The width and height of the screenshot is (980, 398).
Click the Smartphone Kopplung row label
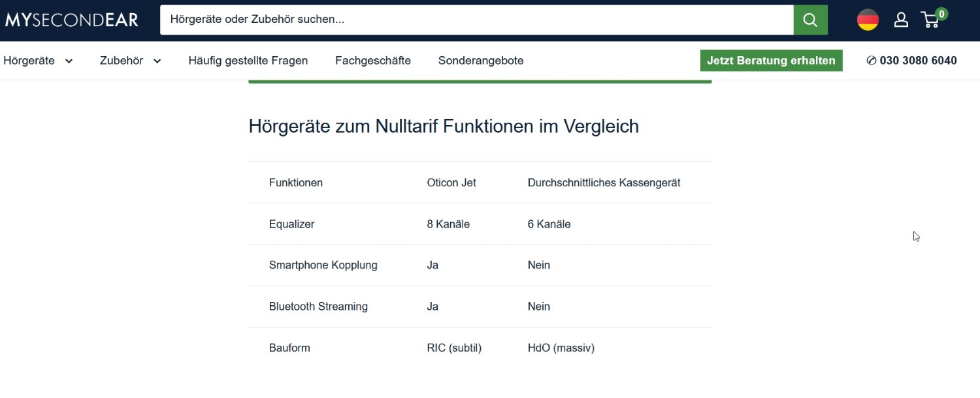click(x=323, y=265)
